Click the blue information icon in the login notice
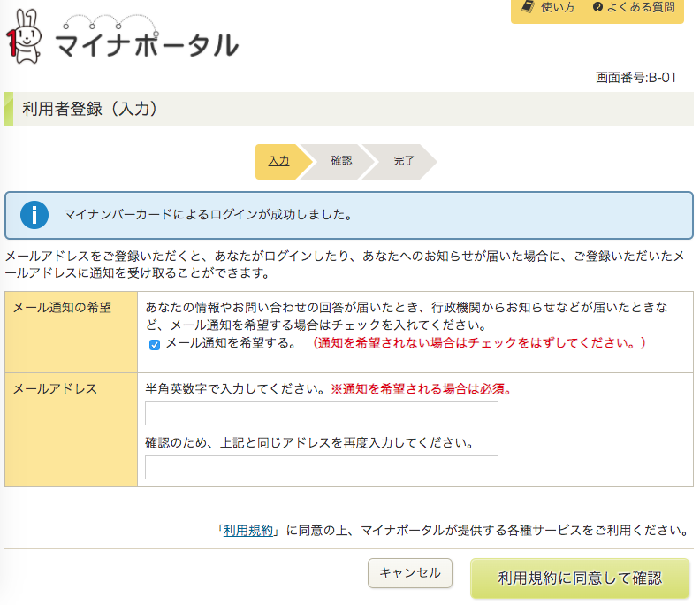This screenshot has height=605, width=700. pos(34,215)
